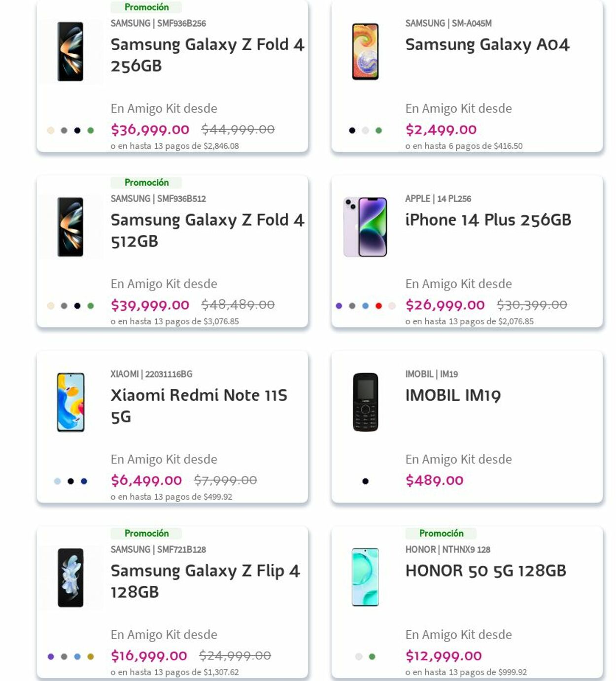Click the IMOBIL IM19 price $489.00
Image resolution: width=616 pixels, height=681 pixels.
[x=434, y=480]
